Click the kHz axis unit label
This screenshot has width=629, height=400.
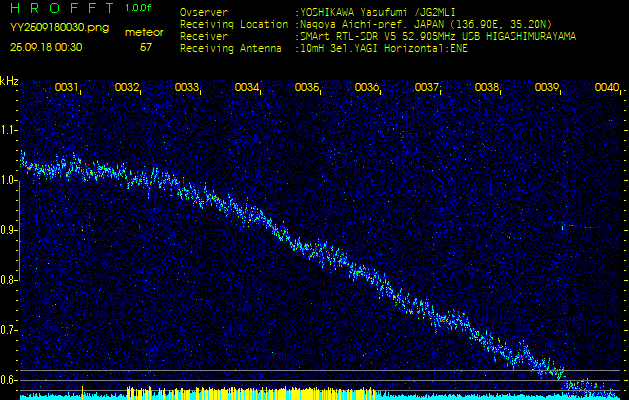click(x=9, y=80)
